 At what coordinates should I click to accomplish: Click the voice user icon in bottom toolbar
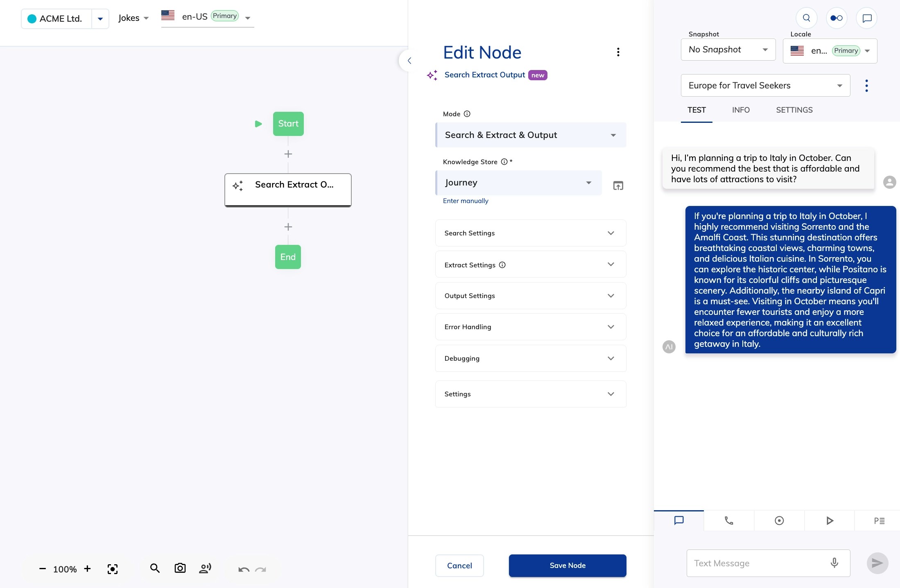point(205,568)
